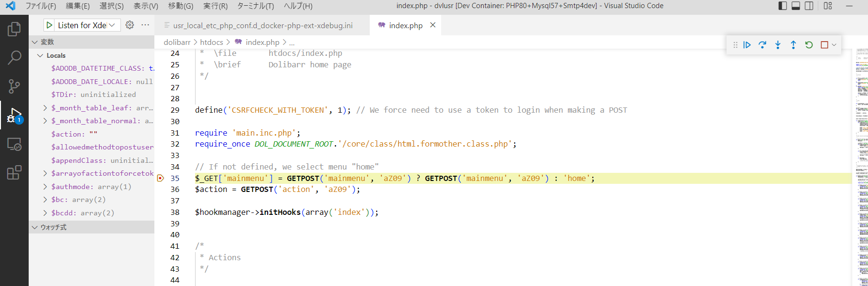Open the Search view

14,58
